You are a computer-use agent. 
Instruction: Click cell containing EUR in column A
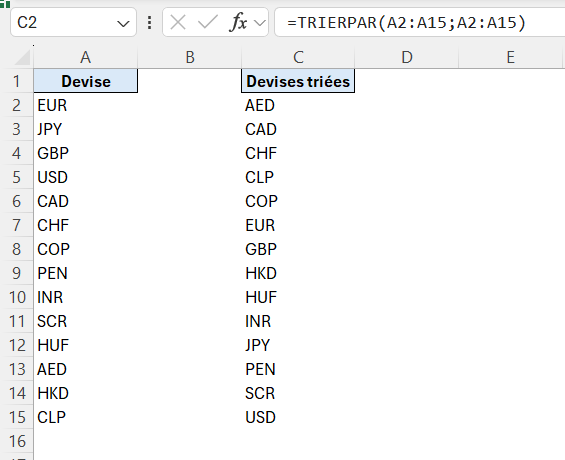85,105
